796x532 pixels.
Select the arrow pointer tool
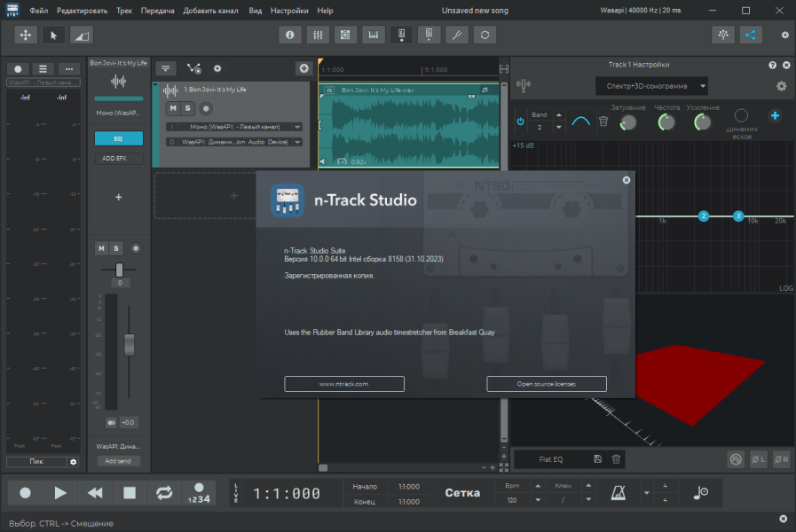coord(53,35)
